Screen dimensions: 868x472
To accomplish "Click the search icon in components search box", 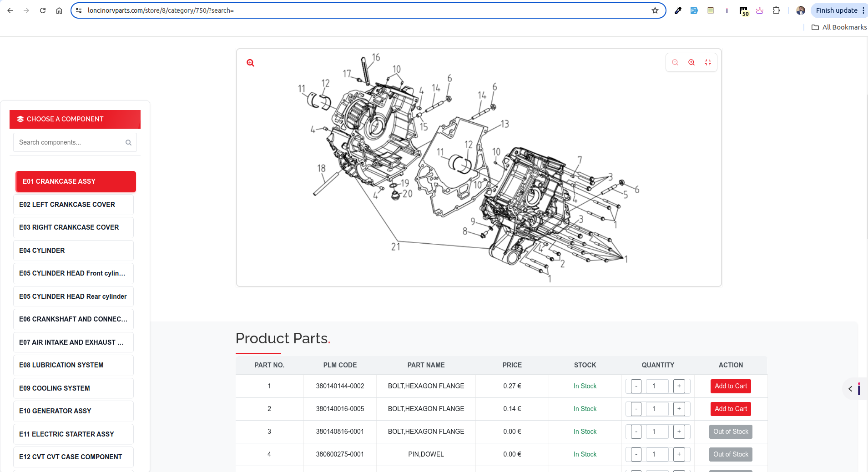I will coord(128,143).
